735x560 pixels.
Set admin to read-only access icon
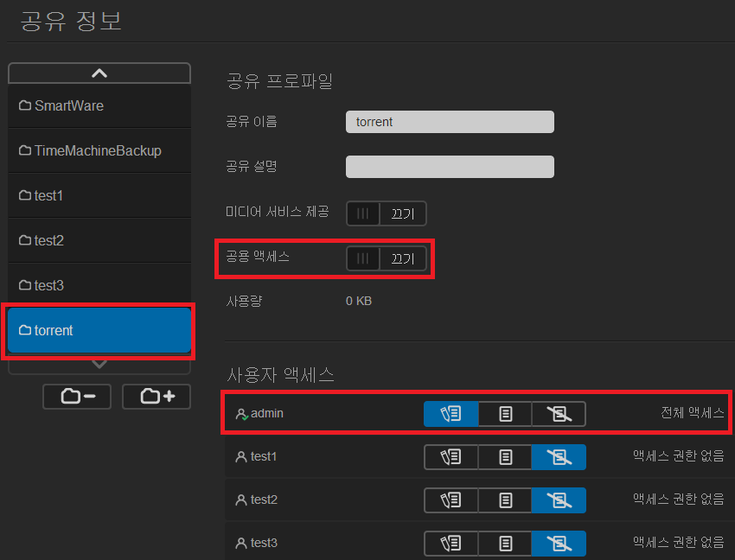pyautogui.click(x=505, y=414)
